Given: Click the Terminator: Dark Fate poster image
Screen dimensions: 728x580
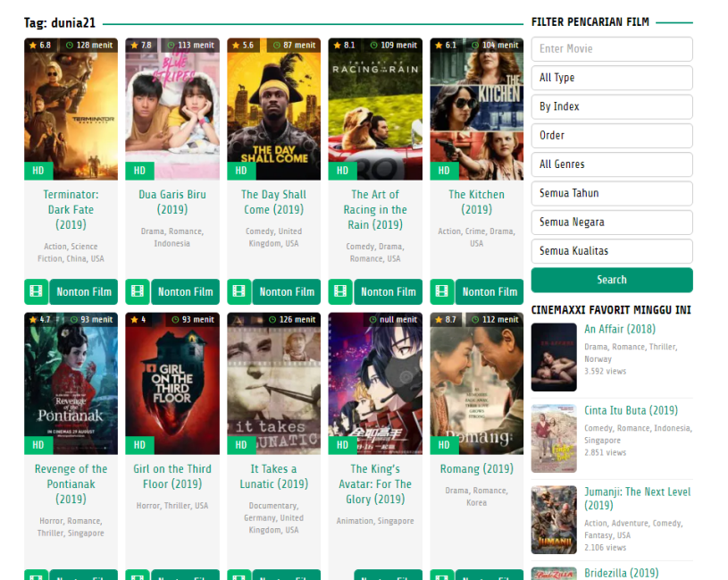Looking at the screenshot, I should tap(71, 109).
